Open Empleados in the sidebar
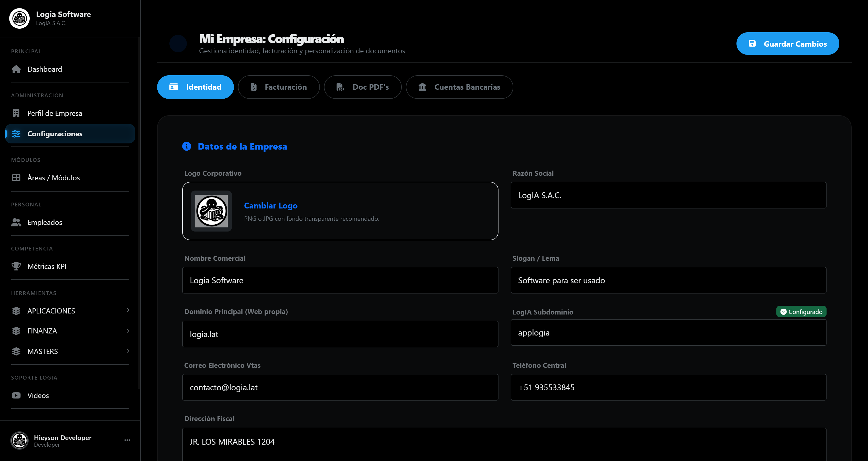868x461 pixels. click(70, 222)
